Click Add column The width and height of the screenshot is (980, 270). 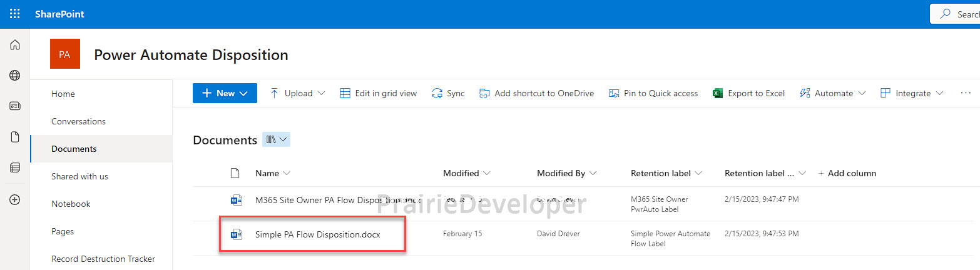point(847,173)
